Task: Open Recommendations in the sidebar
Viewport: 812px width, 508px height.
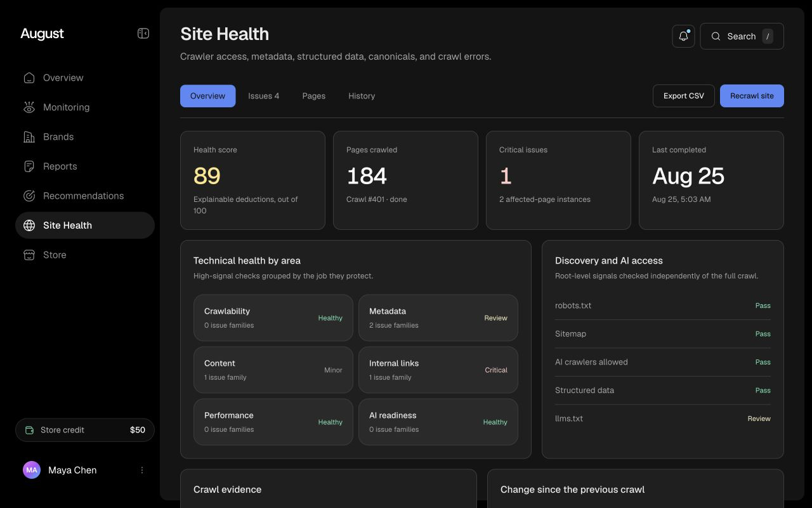Action: [85, 196]
